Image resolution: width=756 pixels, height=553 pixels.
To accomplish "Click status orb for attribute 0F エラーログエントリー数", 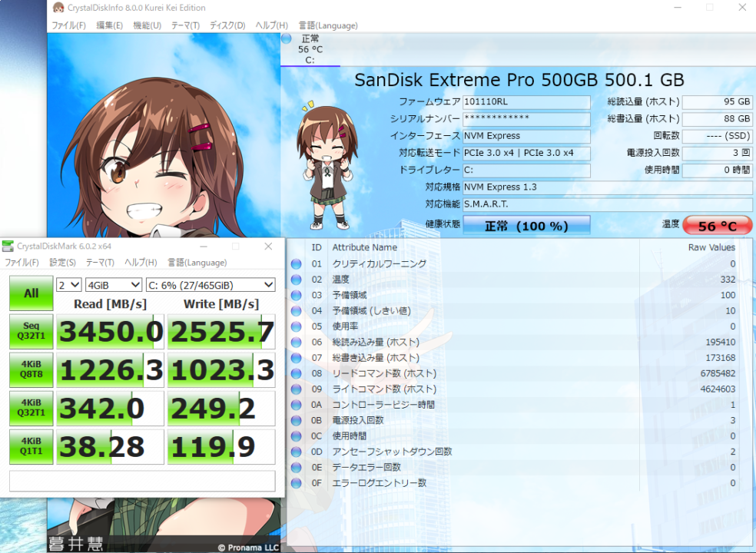I will (x=296, y=483).
